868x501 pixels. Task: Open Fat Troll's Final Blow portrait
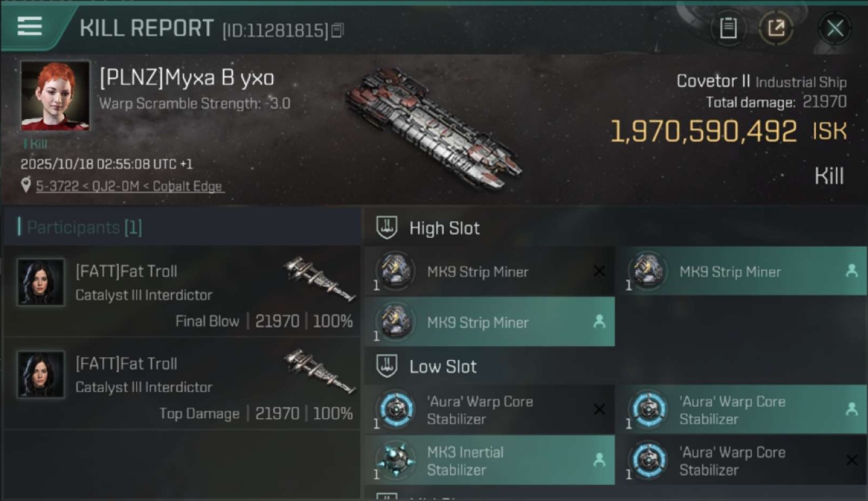point(41,283)
